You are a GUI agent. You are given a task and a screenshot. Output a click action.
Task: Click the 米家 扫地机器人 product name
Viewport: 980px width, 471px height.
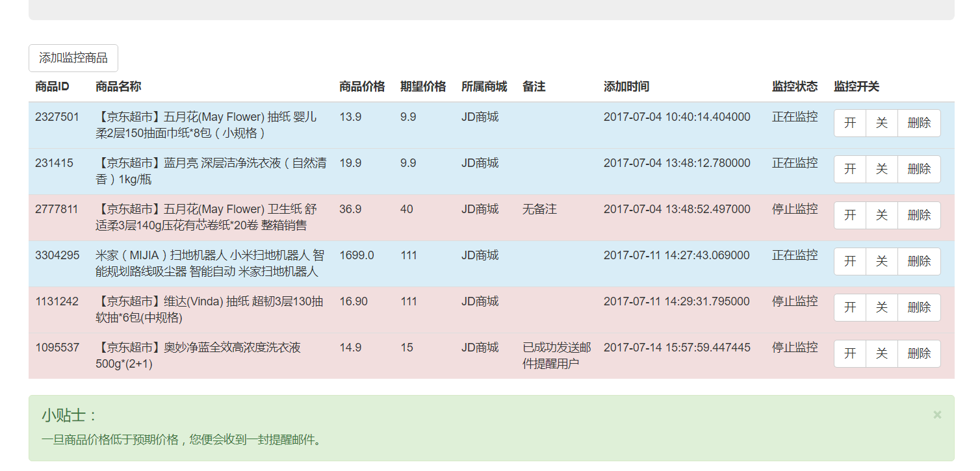[x=209, y=263]
